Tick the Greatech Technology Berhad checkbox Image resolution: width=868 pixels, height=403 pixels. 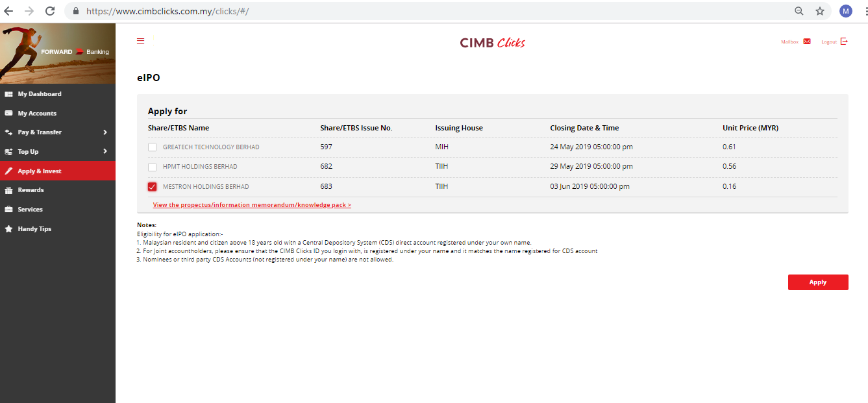tap(152, 147)
